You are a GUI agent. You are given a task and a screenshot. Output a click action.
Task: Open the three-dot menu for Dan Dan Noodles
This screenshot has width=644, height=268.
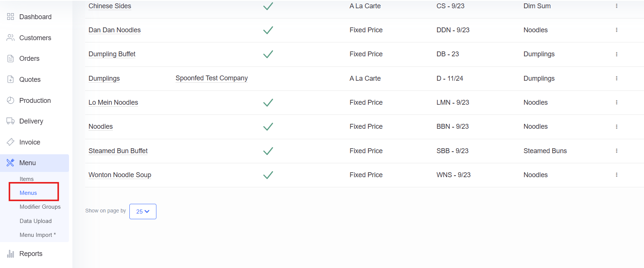click(617, 30)
